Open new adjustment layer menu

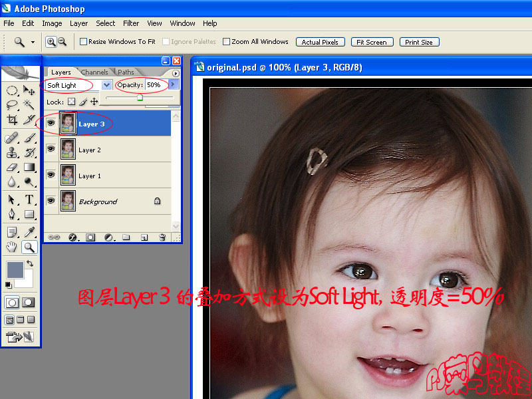[109, 237]
